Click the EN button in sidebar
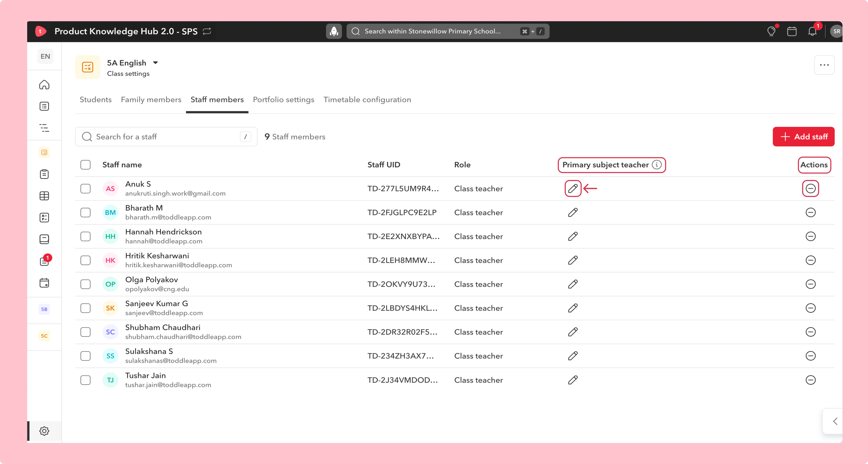This screenshot has height=464, width=868. 45,56
